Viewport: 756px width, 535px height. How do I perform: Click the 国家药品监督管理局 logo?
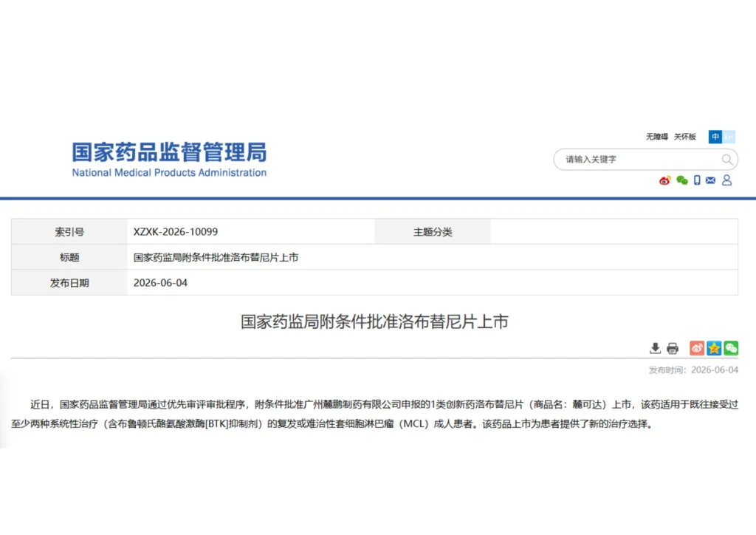169,152
